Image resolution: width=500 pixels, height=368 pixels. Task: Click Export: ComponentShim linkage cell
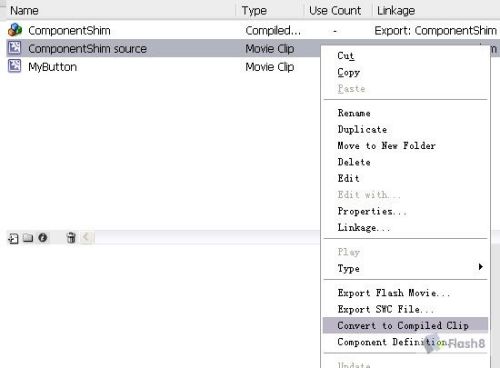tap(435, 31)
